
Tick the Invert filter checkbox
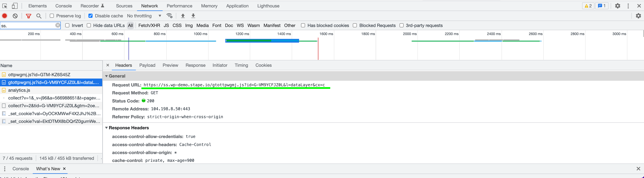(x=67, y=25)
